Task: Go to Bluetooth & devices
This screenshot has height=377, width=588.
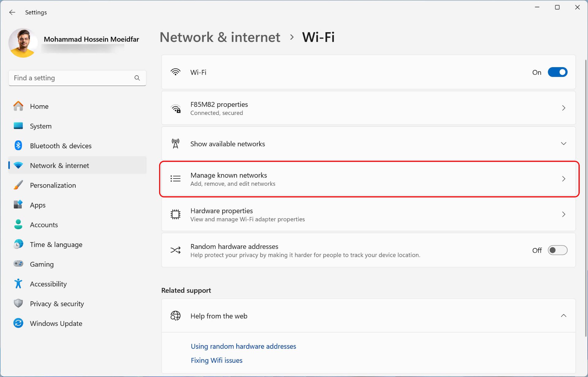Action: pyautogui.click(x=77, y=146)
